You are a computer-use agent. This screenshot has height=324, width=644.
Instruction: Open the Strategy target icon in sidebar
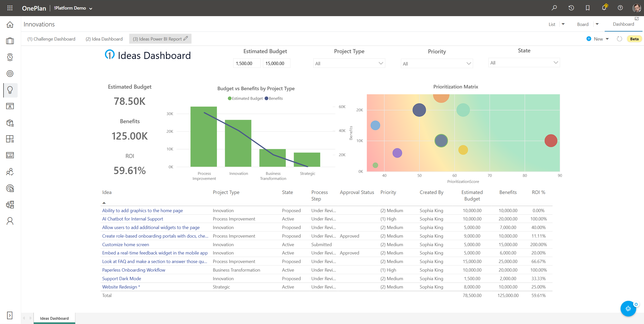coord(10,74)
